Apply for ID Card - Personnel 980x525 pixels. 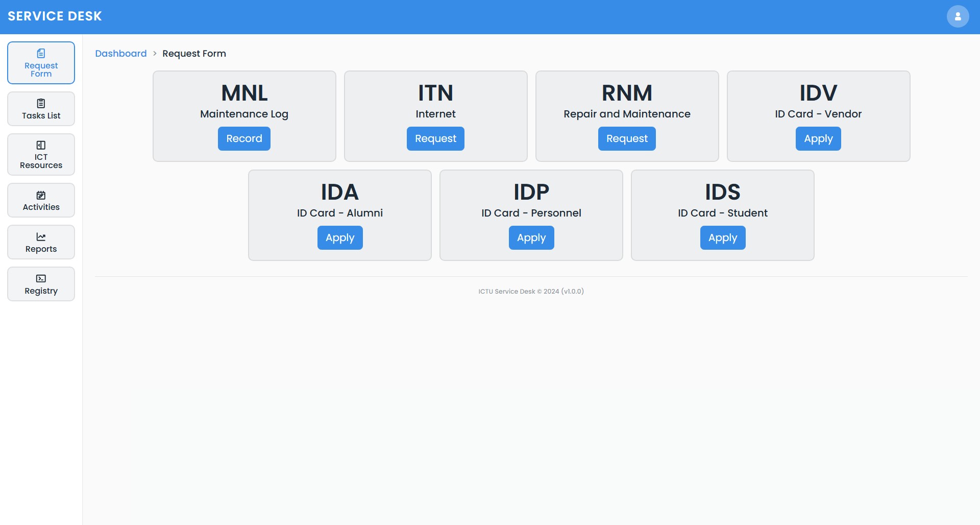[531, 238]
